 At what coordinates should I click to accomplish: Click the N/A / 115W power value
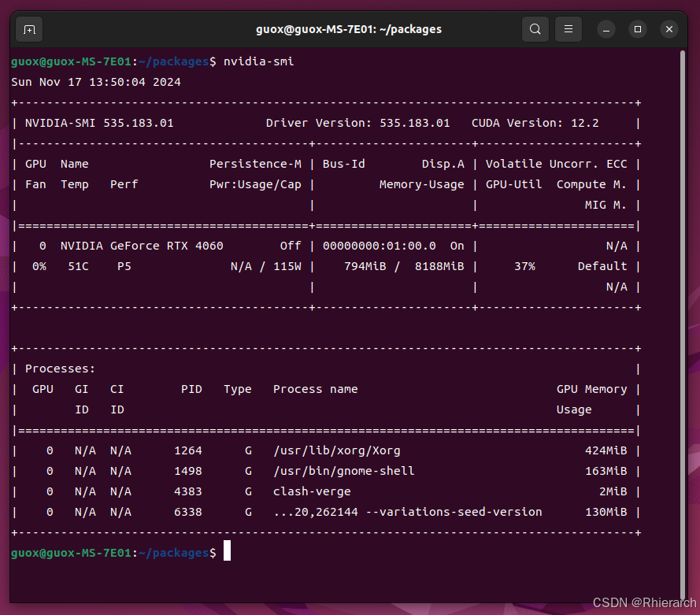point(265,266)
